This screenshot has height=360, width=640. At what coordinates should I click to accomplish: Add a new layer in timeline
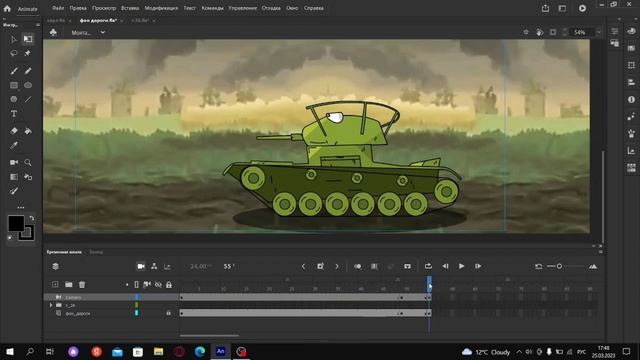tap(55, 284)
